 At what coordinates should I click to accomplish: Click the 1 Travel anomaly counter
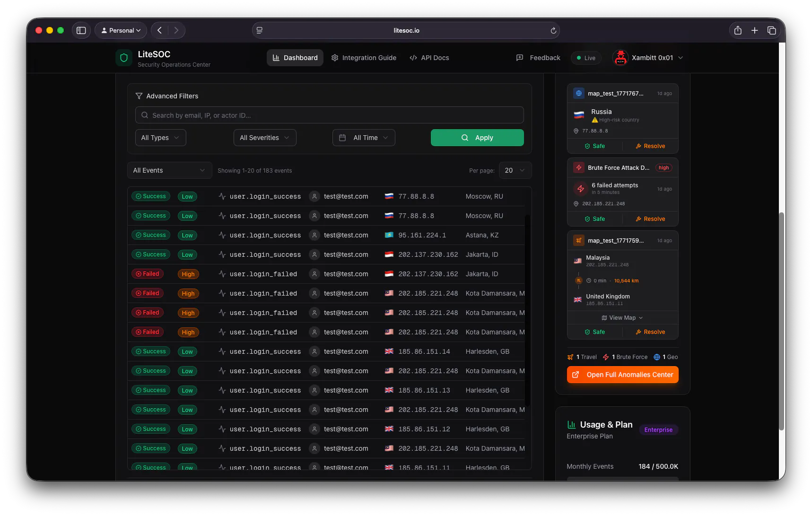(582, 357)
